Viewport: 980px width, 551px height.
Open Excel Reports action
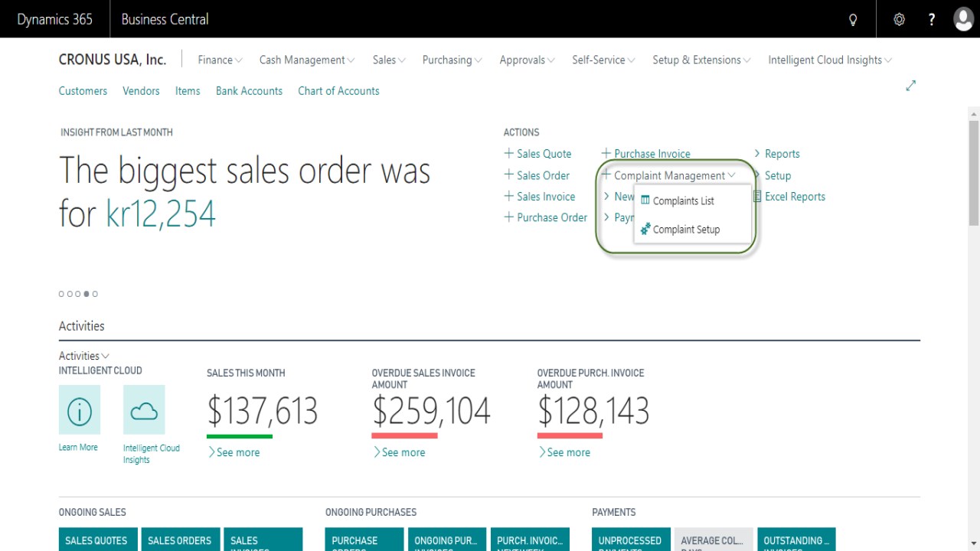(795, 197)
